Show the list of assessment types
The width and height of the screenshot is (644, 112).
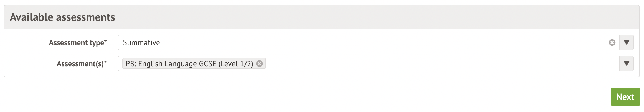[x=626, y=43]
